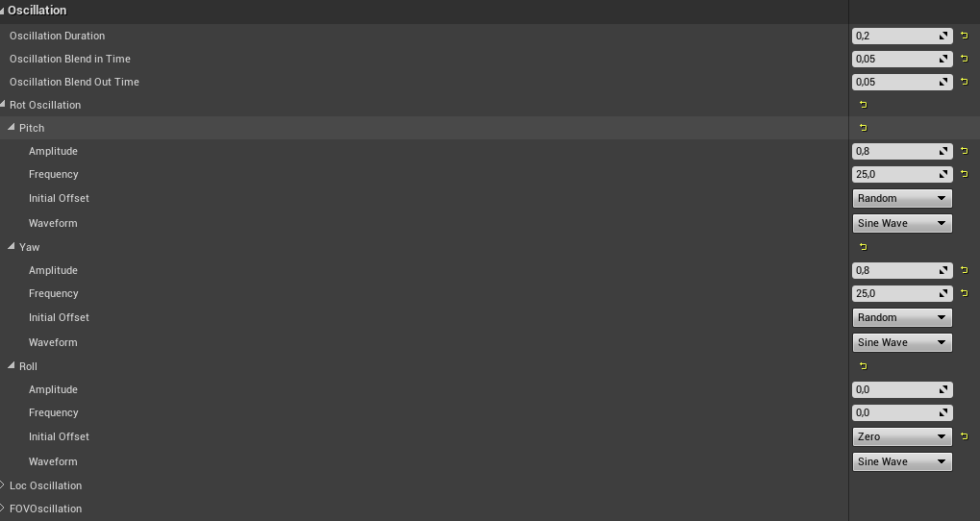Reset Yaw Frequency to default arrow

(x=965, y=293)
